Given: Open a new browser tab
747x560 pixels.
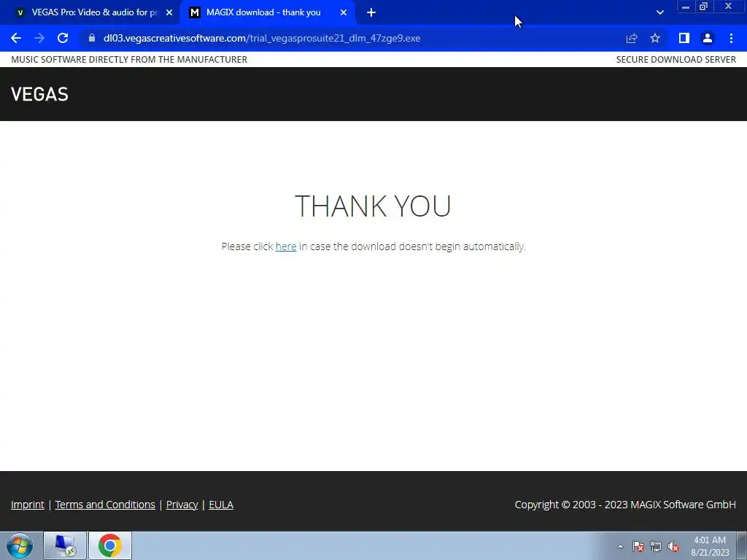Looking at the screenshot, I should (x=371, y=13).
